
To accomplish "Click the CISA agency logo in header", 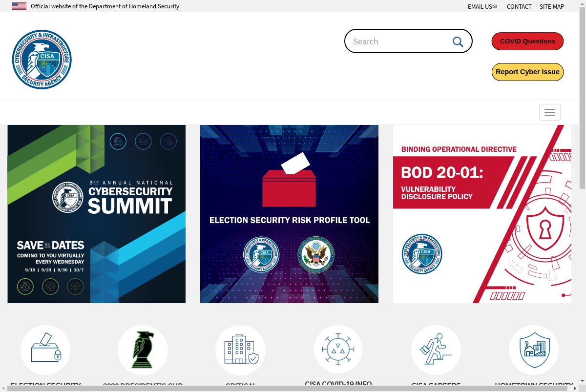I will click(42, 60).
